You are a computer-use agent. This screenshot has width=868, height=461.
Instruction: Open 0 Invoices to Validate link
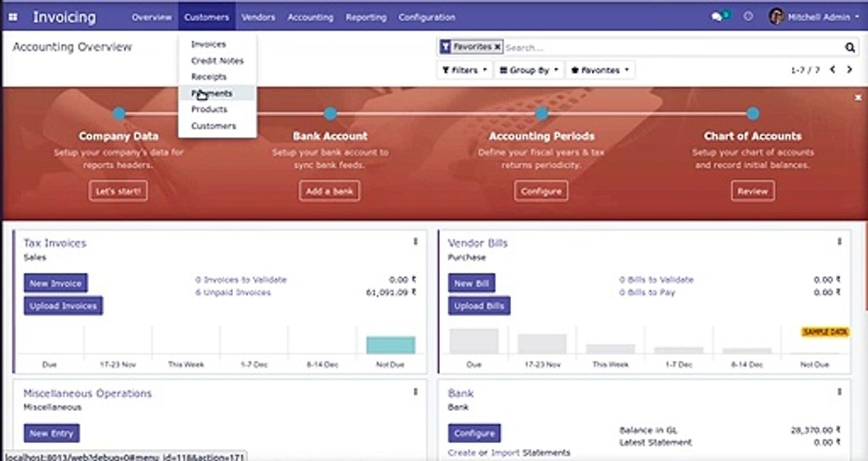[241, 280]
